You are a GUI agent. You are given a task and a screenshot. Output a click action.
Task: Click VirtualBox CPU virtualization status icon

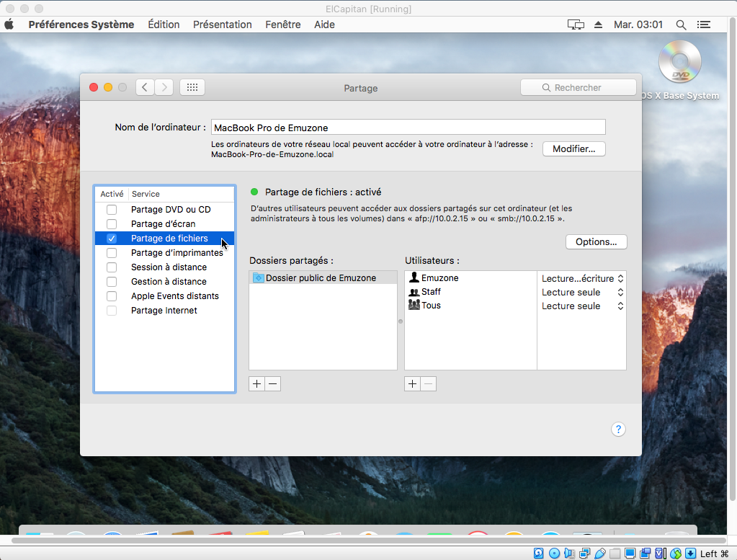pos(661,553)
